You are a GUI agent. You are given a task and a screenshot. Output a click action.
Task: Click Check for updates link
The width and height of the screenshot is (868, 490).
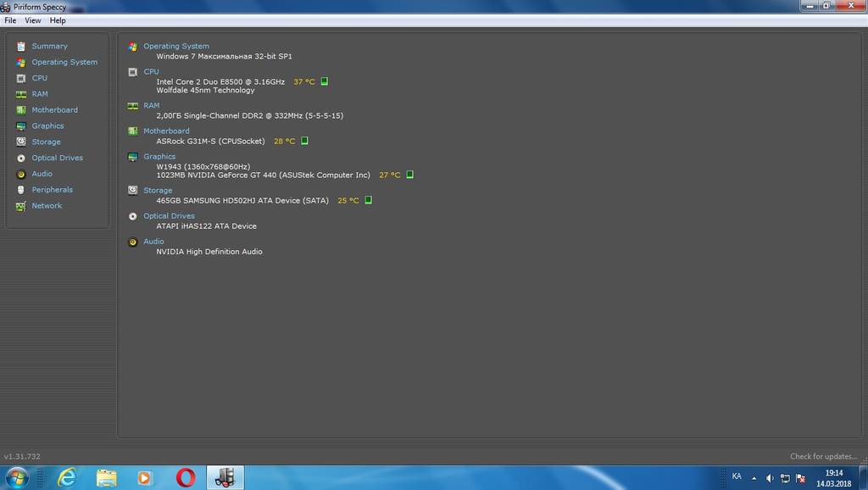824,457
